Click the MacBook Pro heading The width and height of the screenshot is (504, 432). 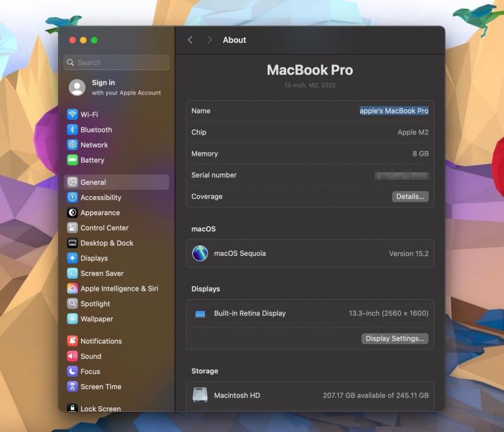tap(310, 70)
